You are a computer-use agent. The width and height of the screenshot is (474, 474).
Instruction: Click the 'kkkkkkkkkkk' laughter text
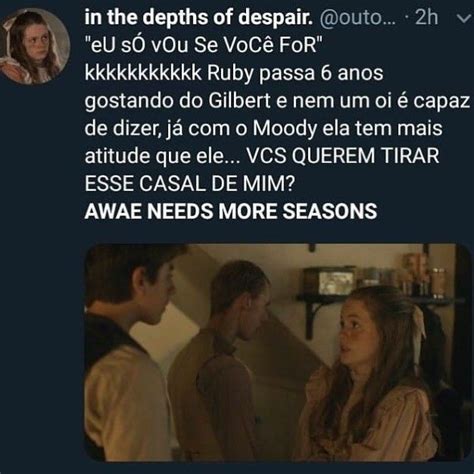[143, 73]
